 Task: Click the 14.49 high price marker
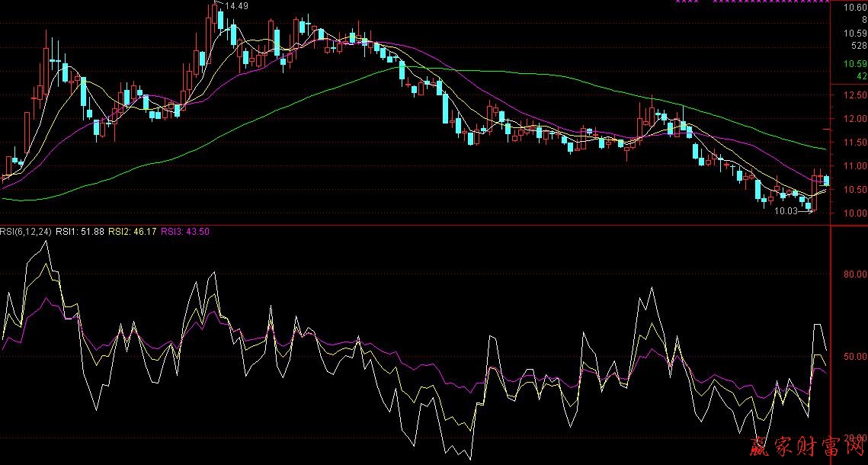[237, 6]
